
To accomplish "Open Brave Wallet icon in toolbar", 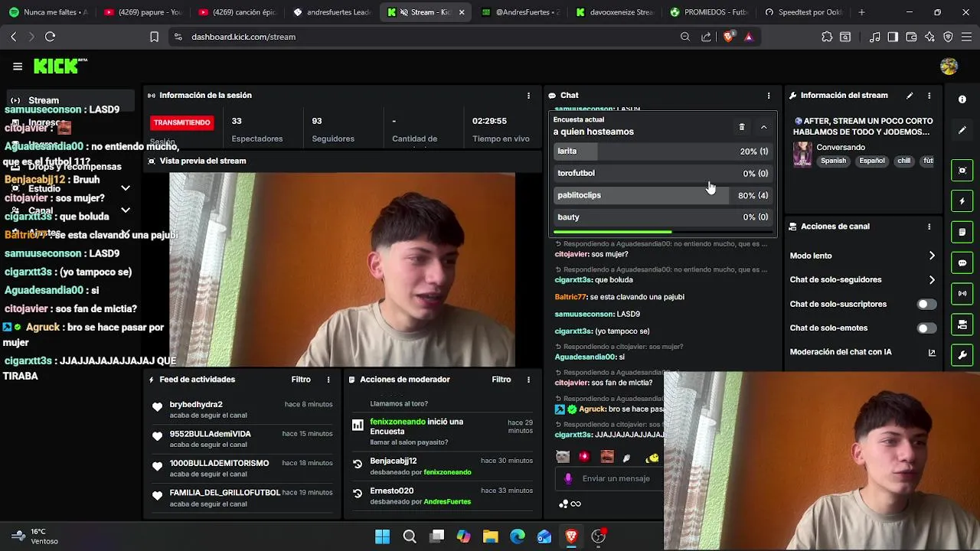I will (911, 37).
